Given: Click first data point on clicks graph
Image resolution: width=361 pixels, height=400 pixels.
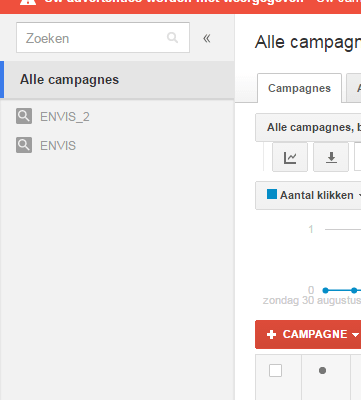Looking at the screenshot, I should click(x=326, y=290).
